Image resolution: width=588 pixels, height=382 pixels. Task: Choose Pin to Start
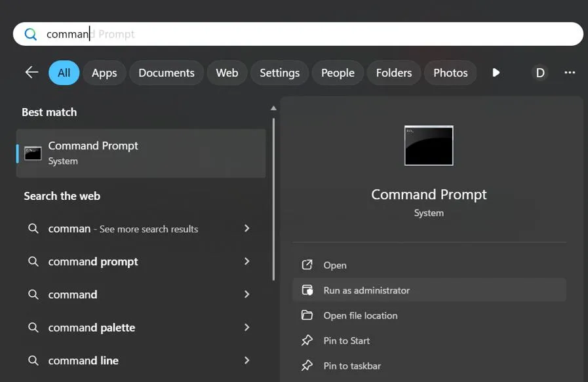coord(429,340)
